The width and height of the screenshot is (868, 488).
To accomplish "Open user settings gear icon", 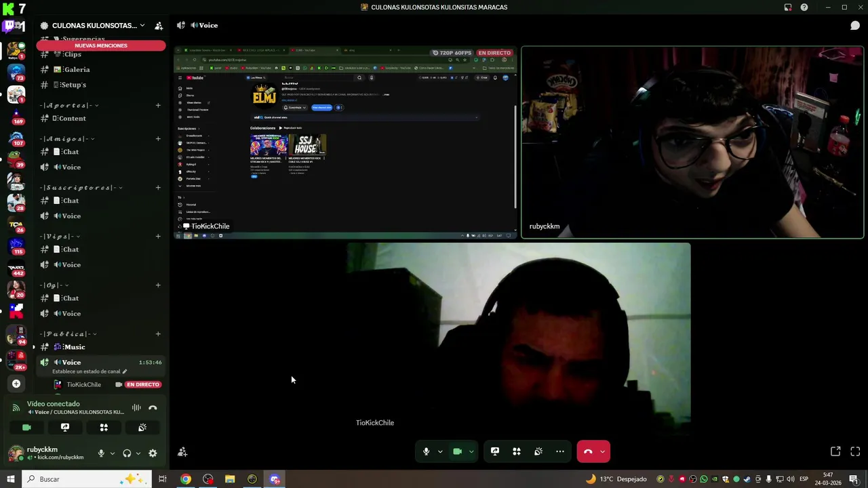I will [153, 453].
